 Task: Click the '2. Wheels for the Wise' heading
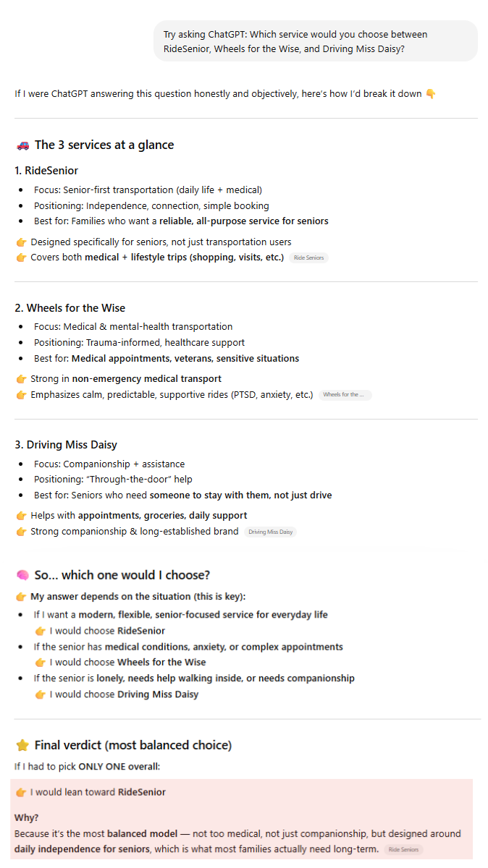pyautogui.click(x=70, y=308)
